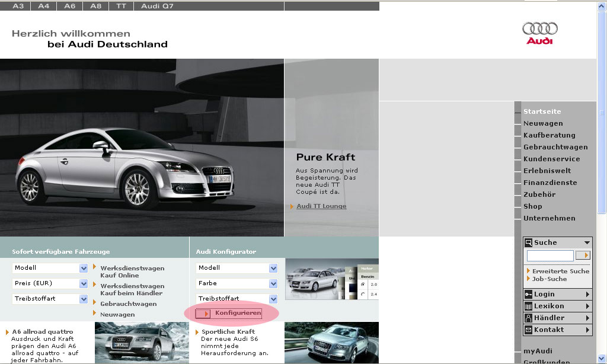Open the A6 model tab
This screenshot has width=607, height=364.
pos(70,6)
